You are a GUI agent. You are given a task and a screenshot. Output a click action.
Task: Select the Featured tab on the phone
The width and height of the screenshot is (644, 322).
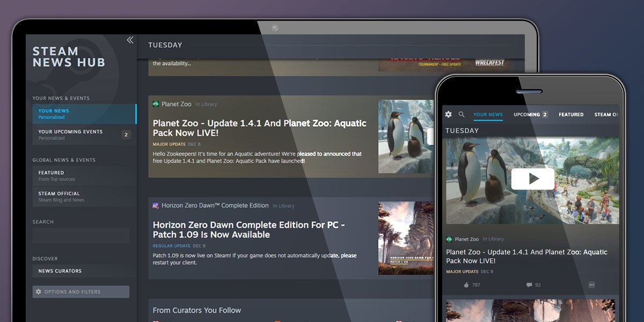[x=570, y=114]
